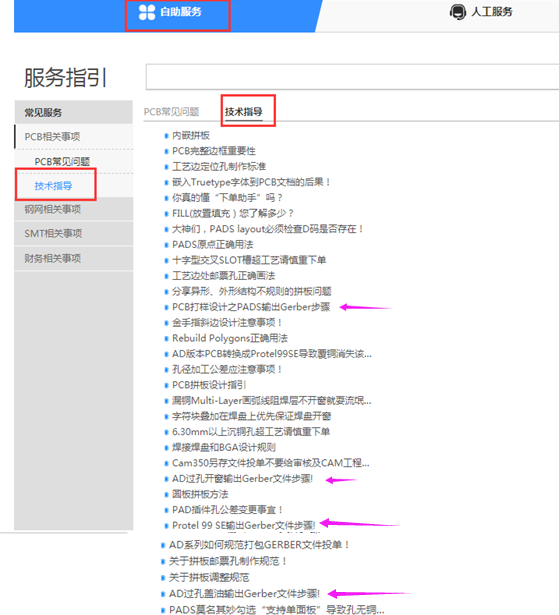Open Protel 99 SE输出Gerber文件步骤 link
This screenshot has height=615, width=559.
(244, 526)
